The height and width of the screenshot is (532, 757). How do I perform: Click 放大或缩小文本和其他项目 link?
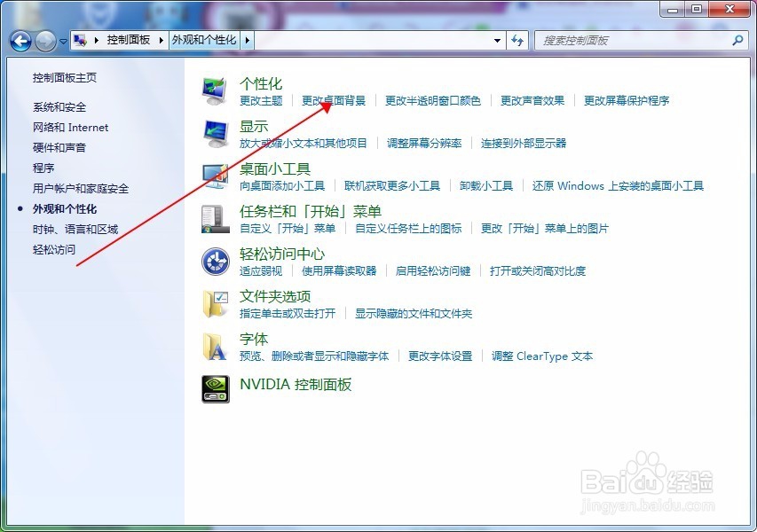(304, 143)
